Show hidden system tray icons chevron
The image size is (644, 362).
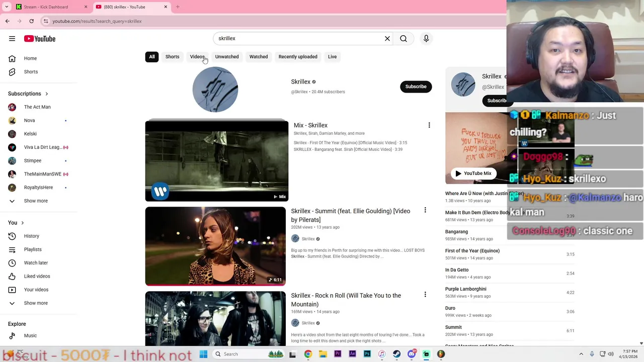click(x=581, y=354)
